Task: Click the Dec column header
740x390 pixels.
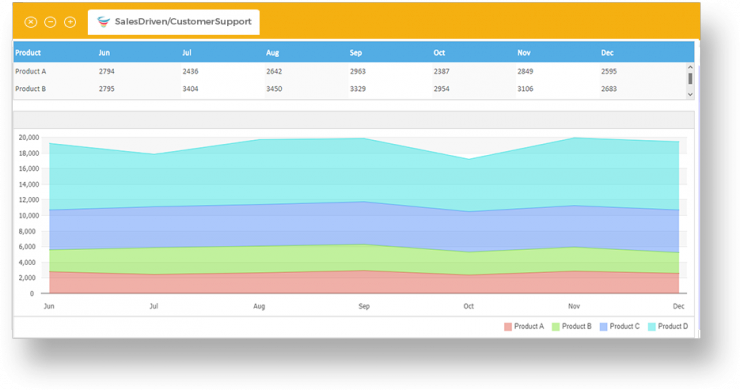Action: pyautogui.click(x=607, y=52)
